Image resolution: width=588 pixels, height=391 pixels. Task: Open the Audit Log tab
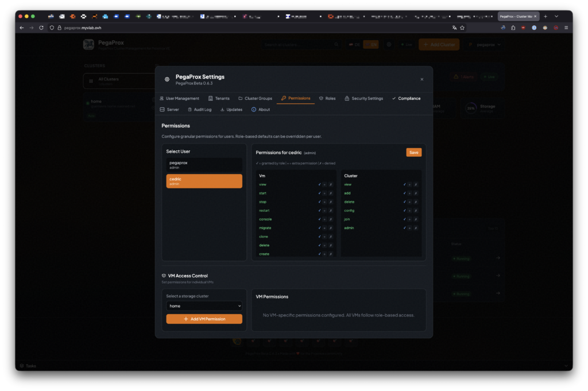(x=199, y=110)
